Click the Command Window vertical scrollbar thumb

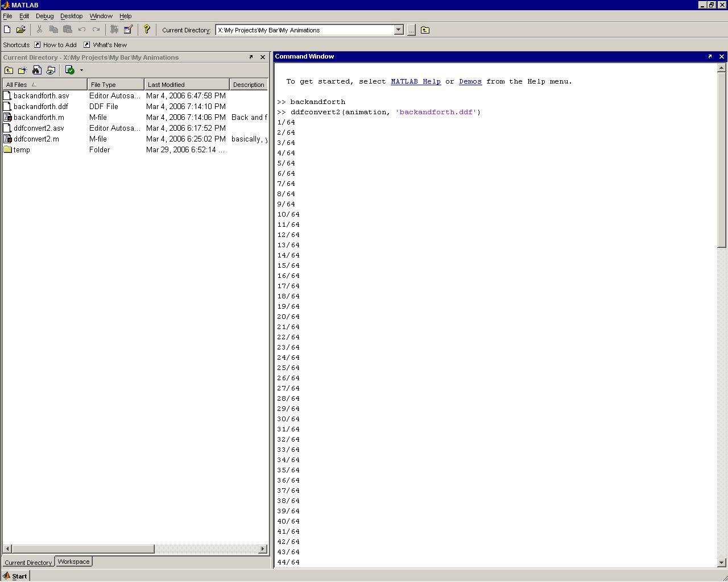point(722,160)
